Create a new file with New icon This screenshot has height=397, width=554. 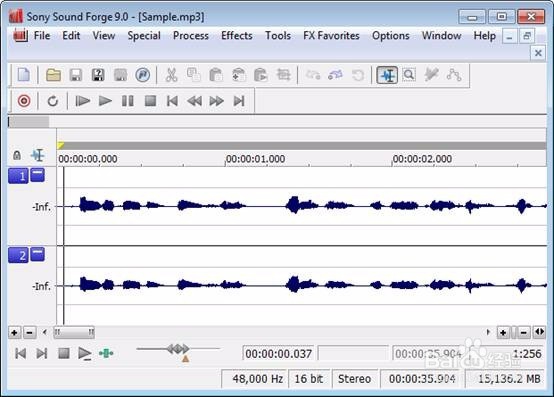pyautogui.click(x=24, y=75)
